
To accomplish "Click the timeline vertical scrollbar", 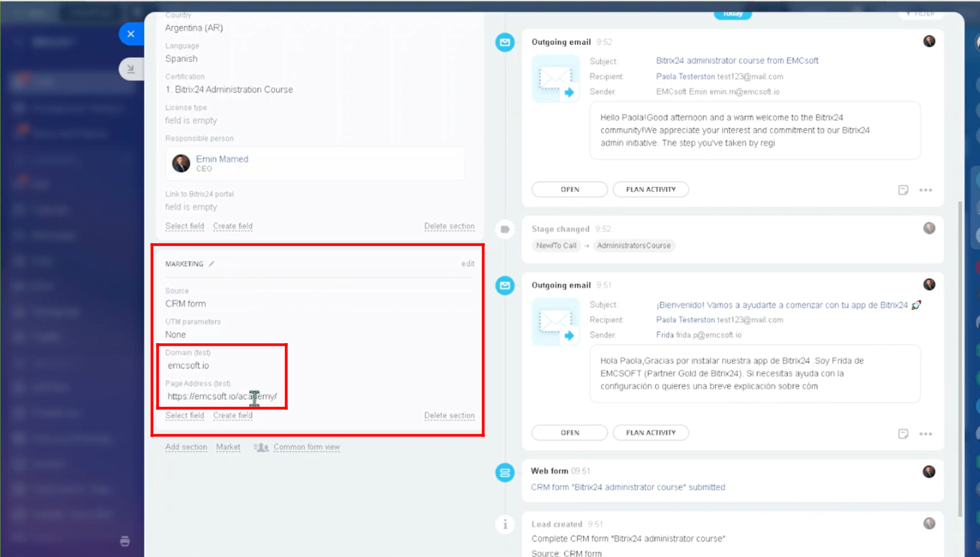I will [x=960, y=358].
